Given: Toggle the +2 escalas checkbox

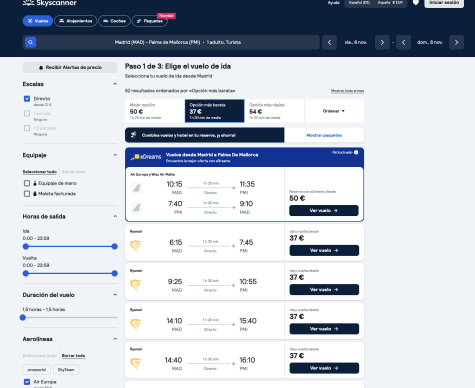Looking at the screenshot, I should coord(27,128).
